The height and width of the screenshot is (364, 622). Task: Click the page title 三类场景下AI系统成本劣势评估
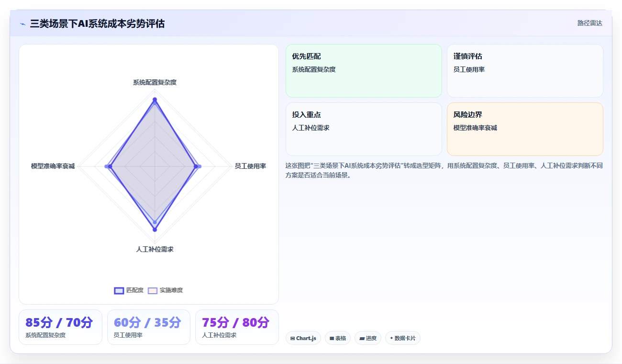pos(97,23)
